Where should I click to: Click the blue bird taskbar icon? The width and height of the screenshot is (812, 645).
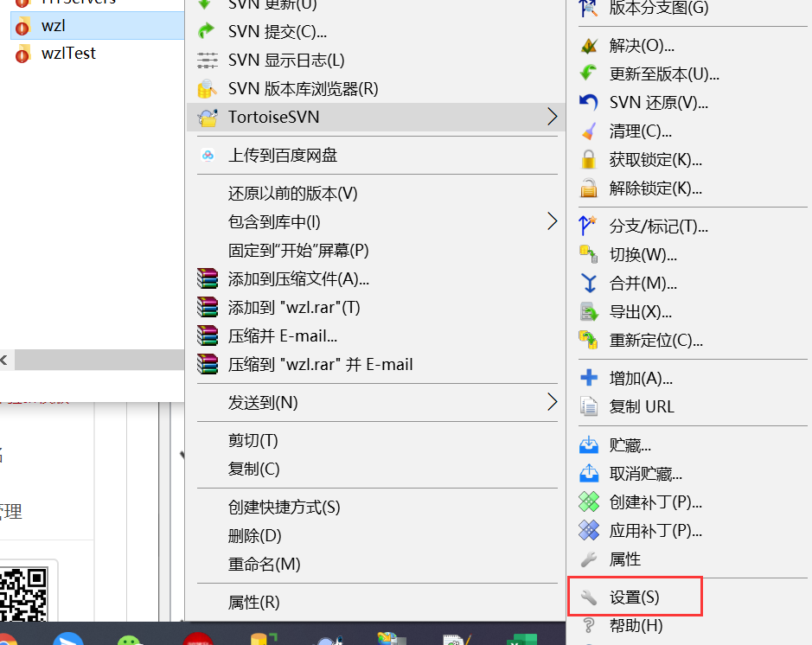(67, 638)
